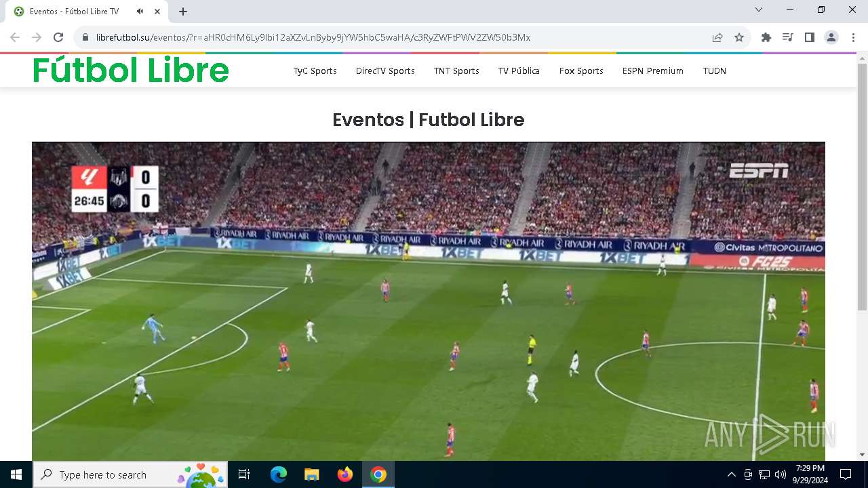Image resolution: width=868 pixels, height=488 pixels.
Task: Click the live match video player
Action: (429, 302)
